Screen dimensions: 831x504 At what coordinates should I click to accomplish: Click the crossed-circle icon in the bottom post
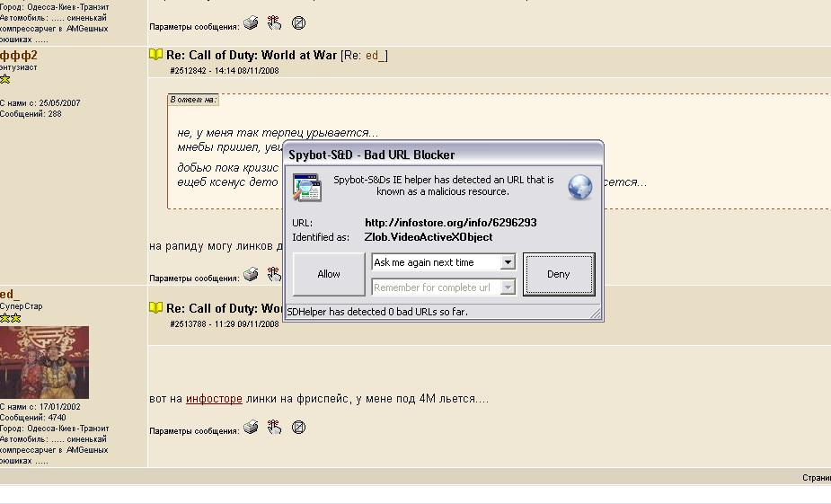click(299, 428)
